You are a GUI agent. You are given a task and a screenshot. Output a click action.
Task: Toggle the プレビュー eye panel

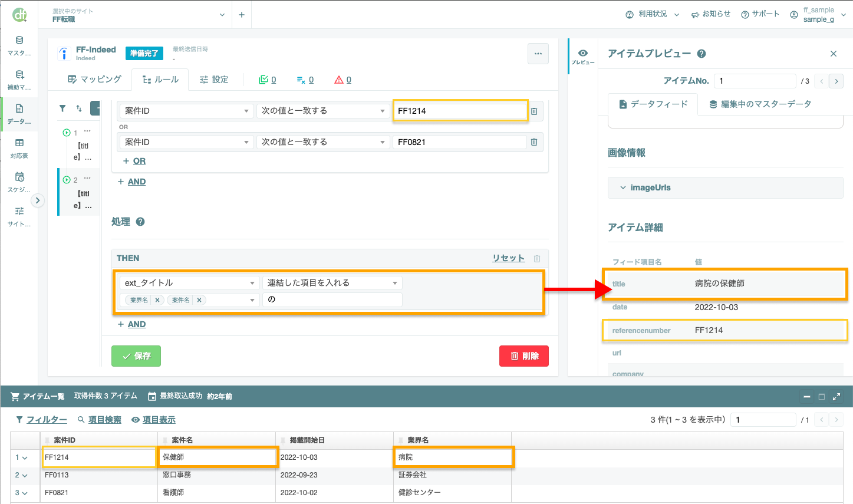point(583,57)
